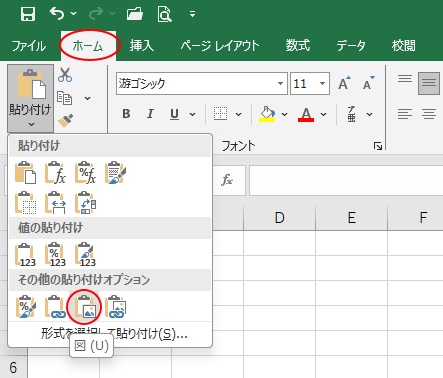Choose Paste Formatting only icon

click(x=25, y=307)
